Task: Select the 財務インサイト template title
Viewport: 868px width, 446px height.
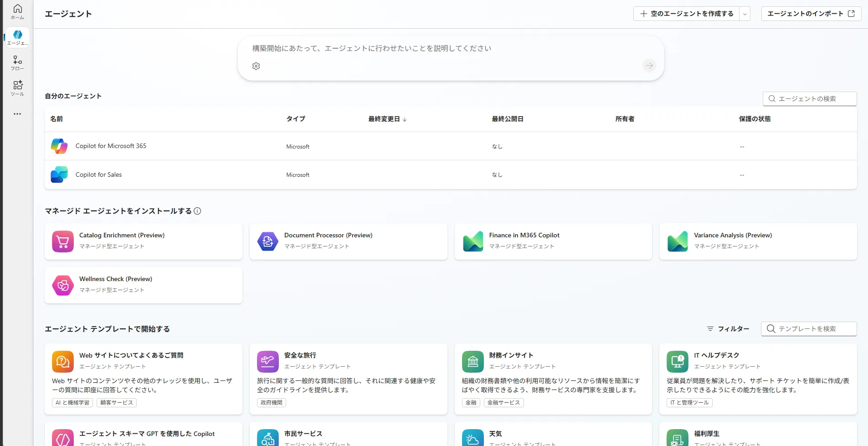Action: click(511, 355)
